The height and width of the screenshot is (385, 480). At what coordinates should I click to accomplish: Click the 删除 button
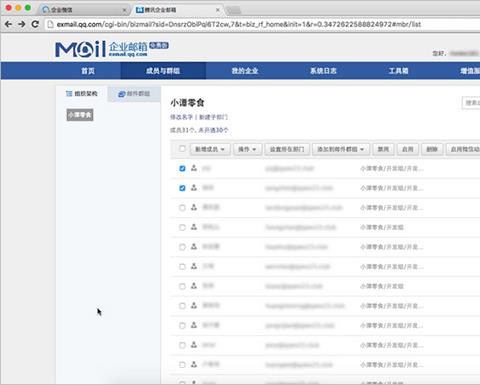pos(432,149)
